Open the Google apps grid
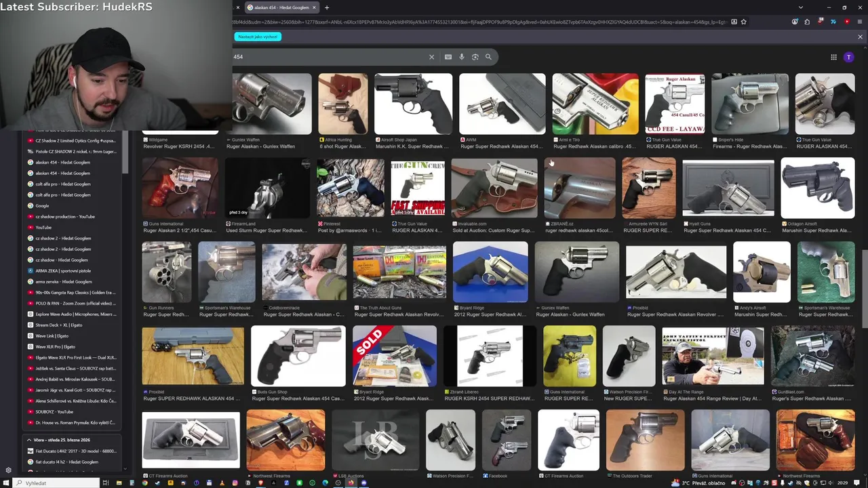Screen dimensions: 868x488 (833, 57)
